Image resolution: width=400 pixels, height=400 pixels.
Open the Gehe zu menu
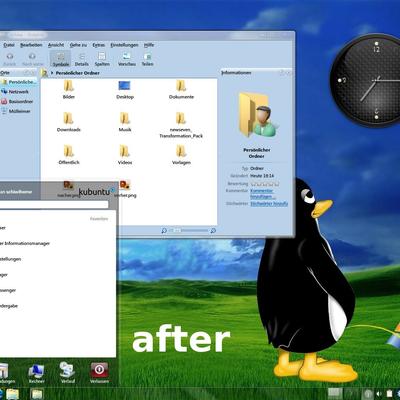tap(78, 45)
